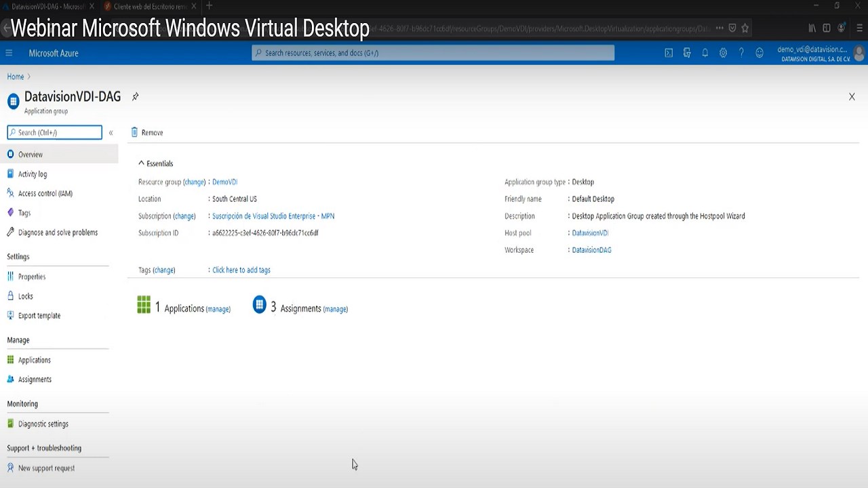Click the Desktop Application Group description text

coord(658,216)
